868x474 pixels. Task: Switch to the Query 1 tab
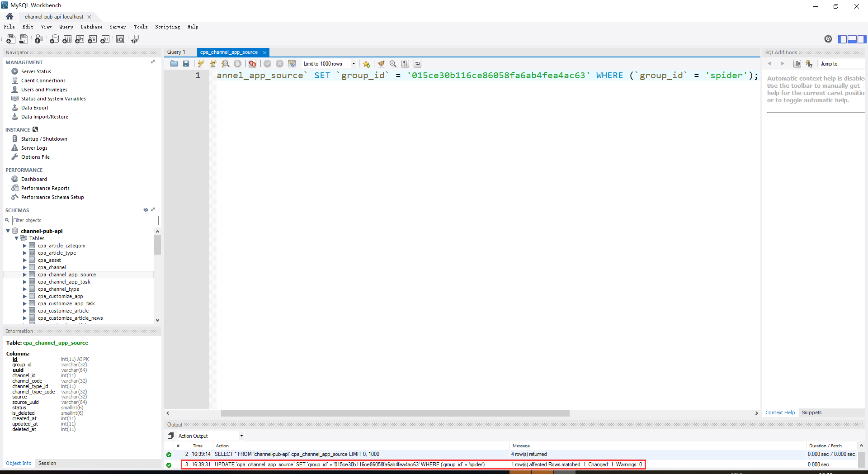[176, 52]
